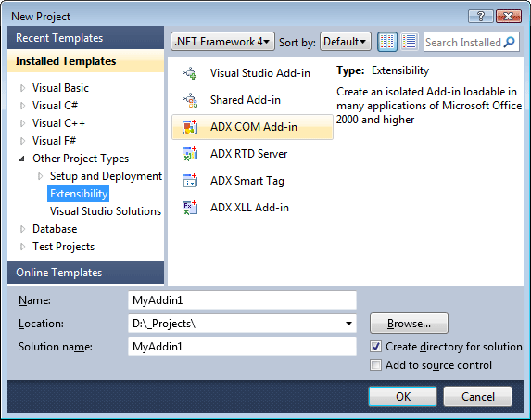Screen dimensions: 531x420
Task: Close the New Project dialog
Action: (x=509, y=17)
